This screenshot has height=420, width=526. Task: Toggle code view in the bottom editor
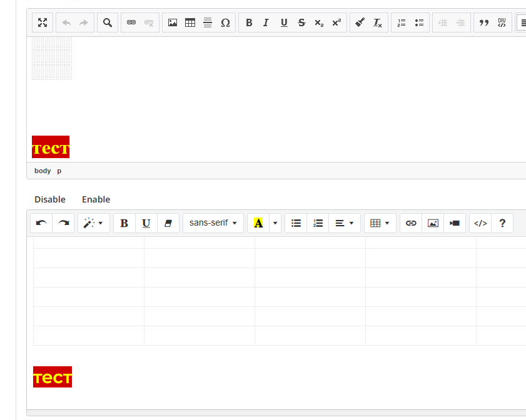click(480, 223)
